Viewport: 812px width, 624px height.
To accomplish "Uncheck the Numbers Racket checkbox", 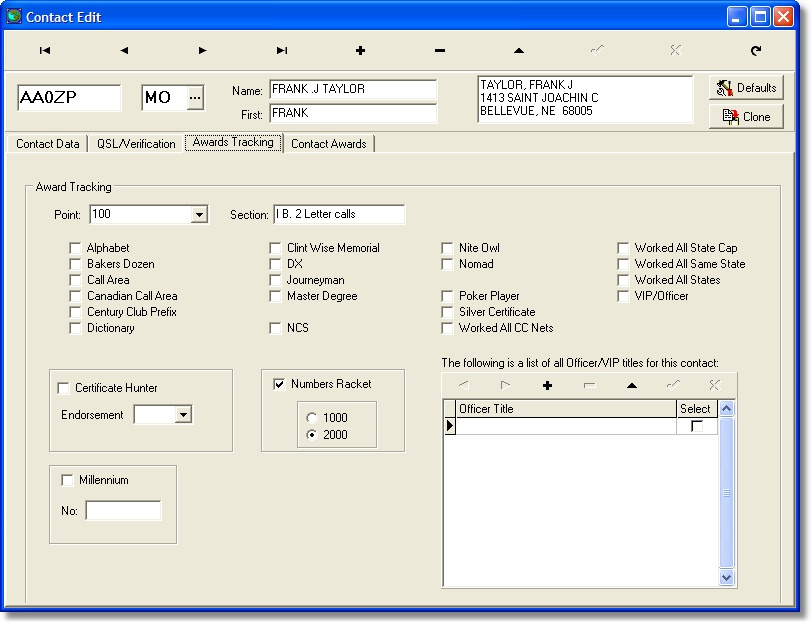I will click(279, 384).
